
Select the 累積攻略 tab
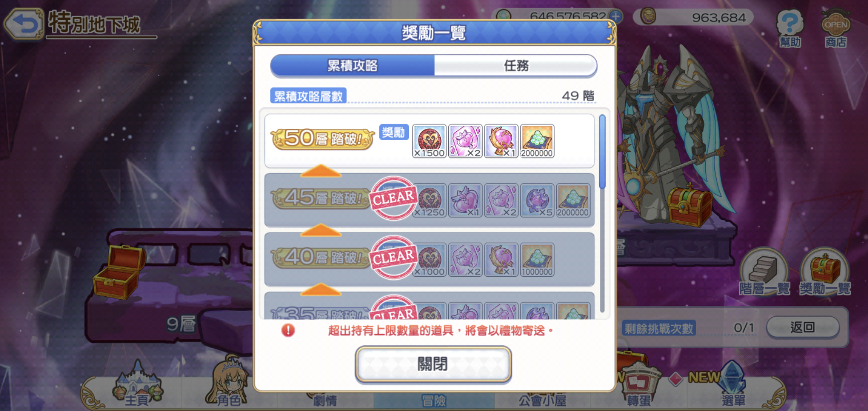point(352,66)
